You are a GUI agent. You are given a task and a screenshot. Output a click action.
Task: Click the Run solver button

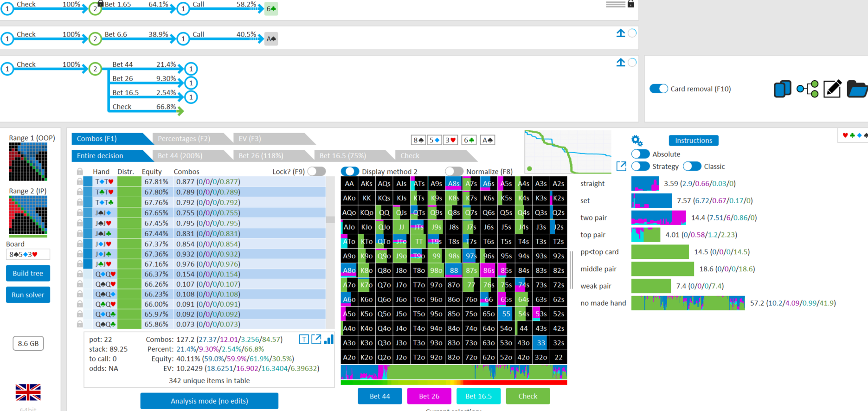(x=28, y=295)
